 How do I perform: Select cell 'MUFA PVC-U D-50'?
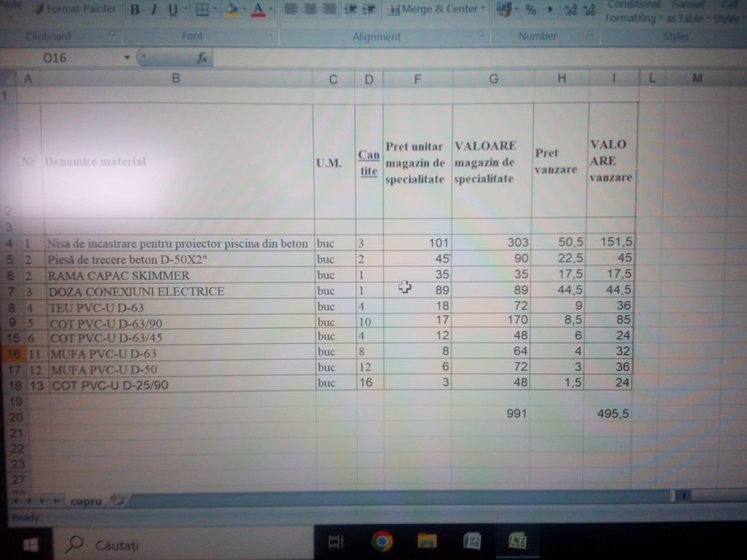183,369
